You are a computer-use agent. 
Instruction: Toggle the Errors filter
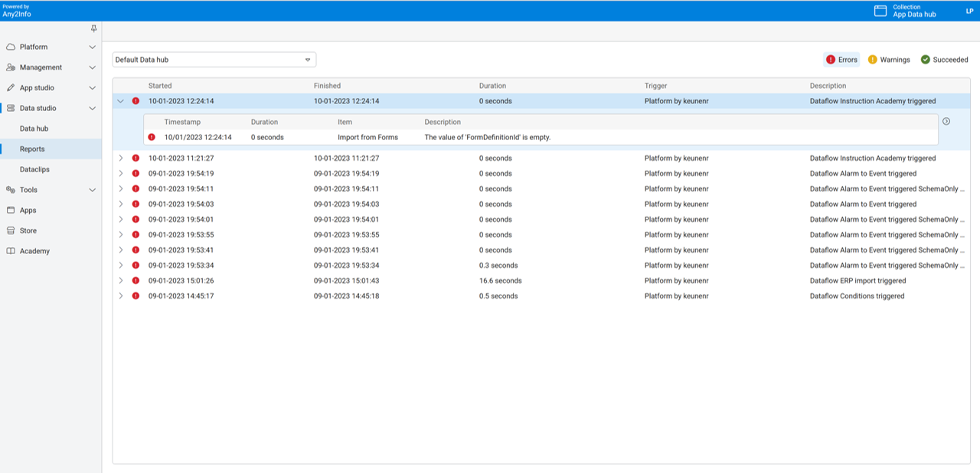pyautogui.click(x=841, y=60)
